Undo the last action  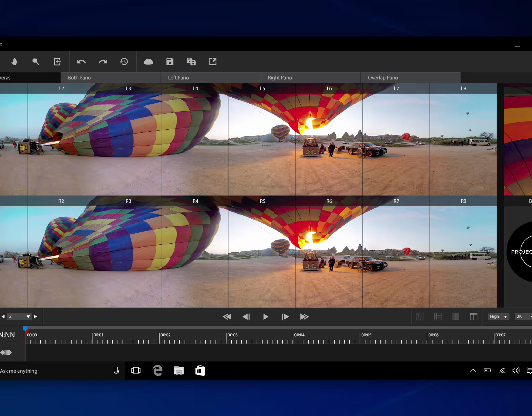pos(81,62)
